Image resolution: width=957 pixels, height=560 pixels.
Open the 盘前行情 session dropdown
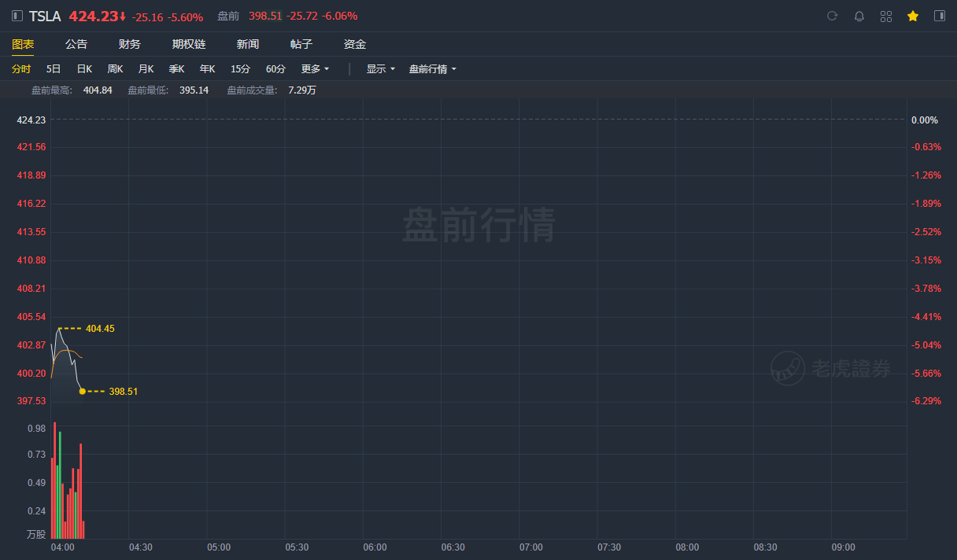click(432, 69)
